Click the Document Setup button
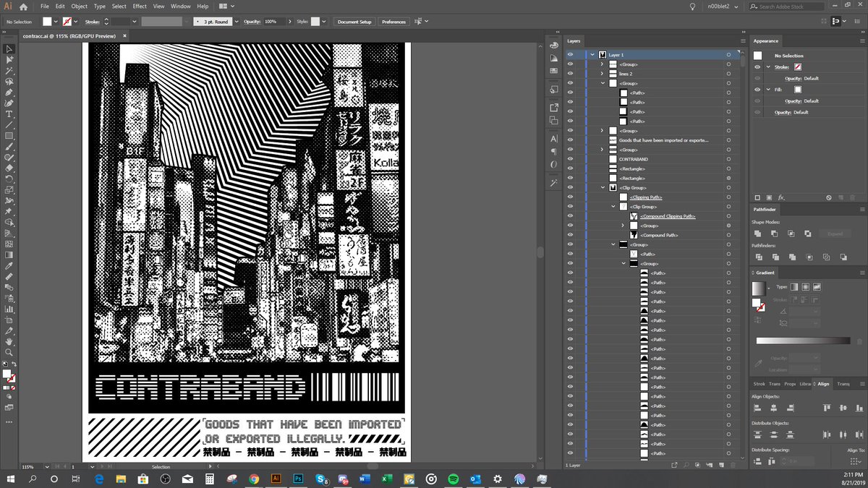Image resolution: width=868 pixels, height=488 pixels. click(354, 22)
